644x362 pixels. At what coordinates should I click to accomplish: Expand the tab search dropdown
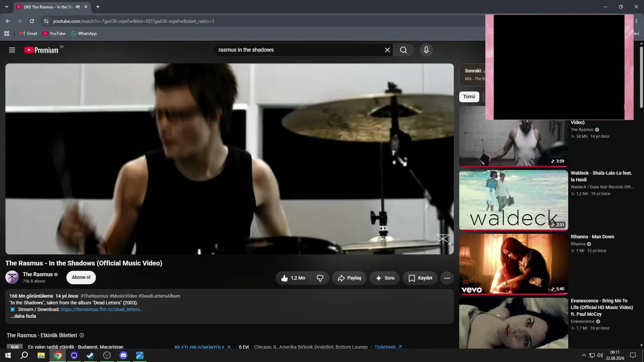(x=7, y=7)
